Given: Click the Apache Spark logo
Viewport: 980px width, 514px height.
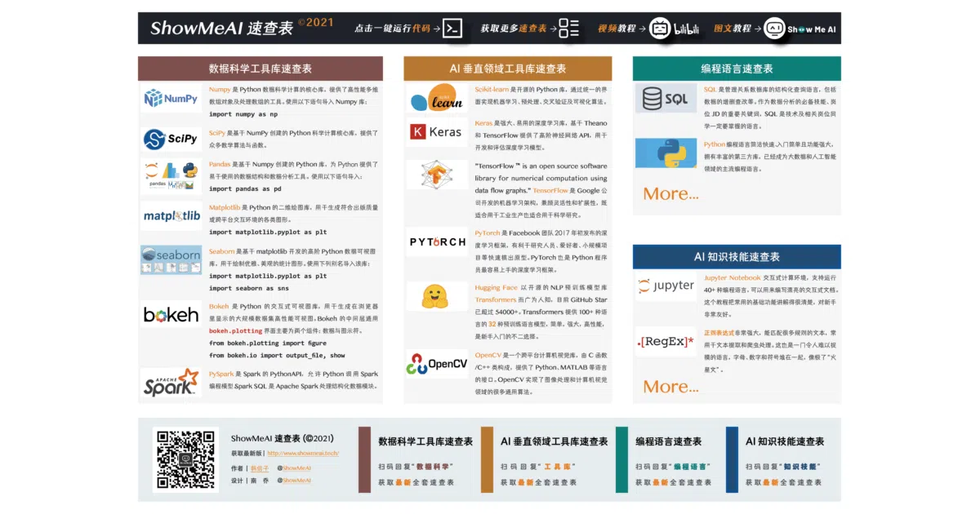Looking at the screenshot, I should pyautogui.click(x=171, y=382).
